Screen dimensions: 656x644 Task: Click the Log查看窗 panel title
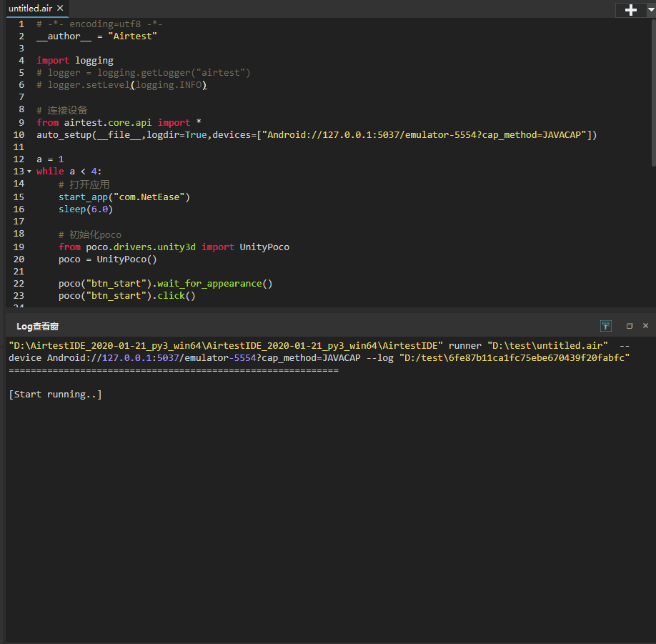click(x=38, y=327)
